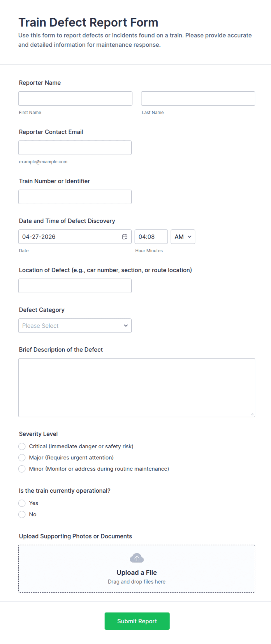This screenshot has width=271, height=644.
Task: Click the Train Number or Identifier field
Action: coord(75,197)
